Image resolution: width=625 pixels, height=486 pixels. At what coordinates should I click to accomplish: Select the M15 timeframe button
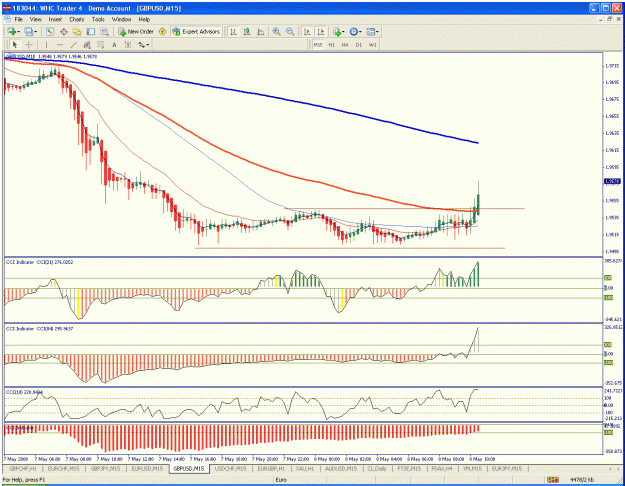pyautogui.click(x=318, y=45)
